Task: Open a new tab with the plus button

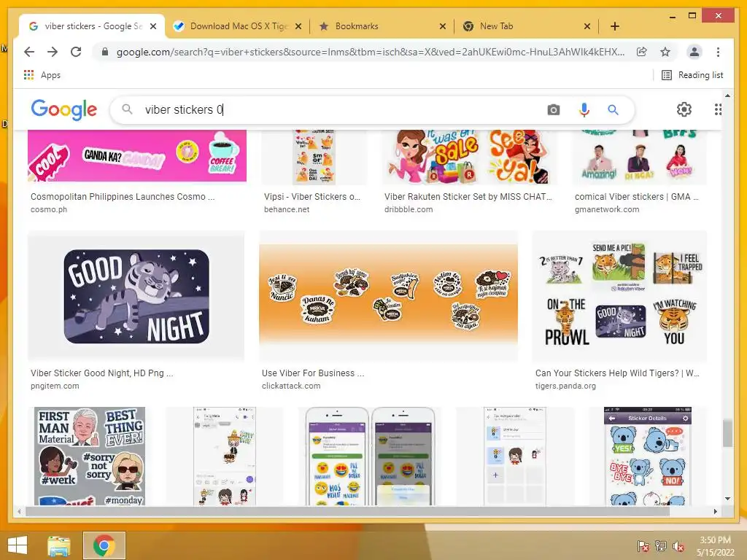Action: click(614, 26)
